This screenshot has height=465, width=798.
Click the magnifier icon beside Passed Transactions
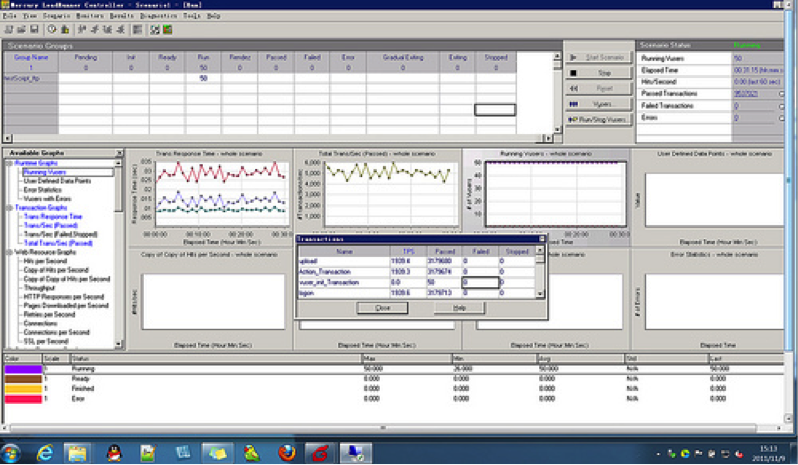click(782, 94)
